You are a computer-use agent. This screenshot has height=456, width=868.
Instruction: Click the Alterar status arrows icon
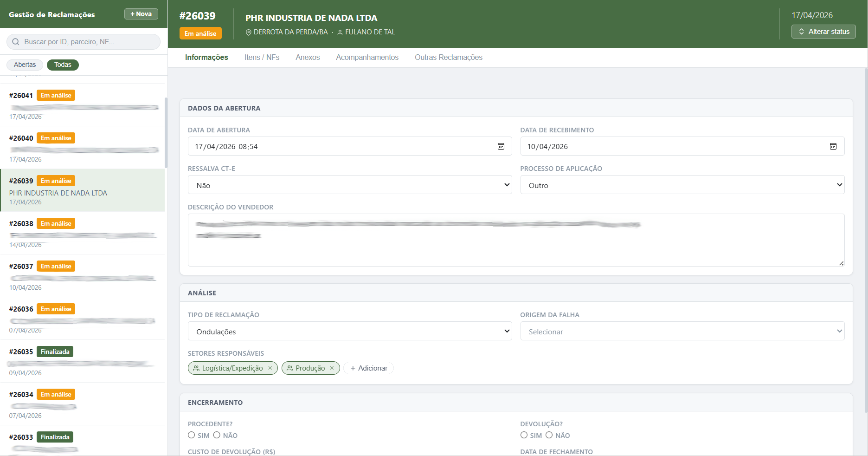pos(801,32)
